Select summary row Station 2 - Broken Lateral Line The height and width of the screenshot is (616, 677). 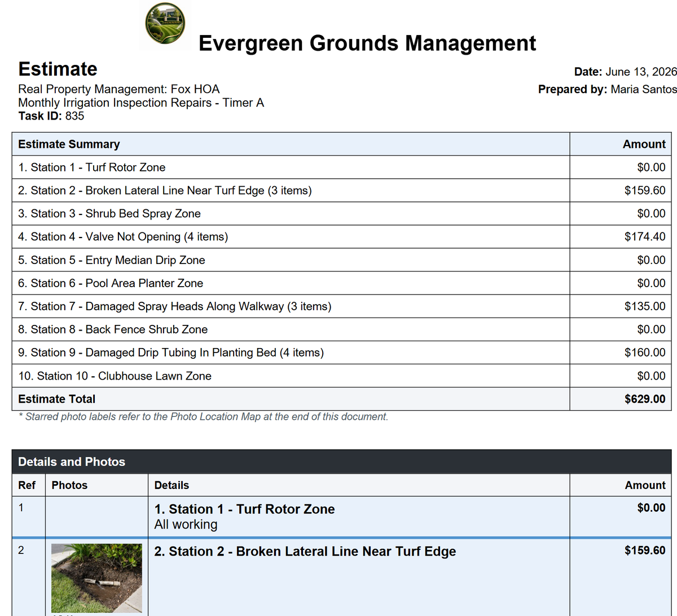(342, 190)
